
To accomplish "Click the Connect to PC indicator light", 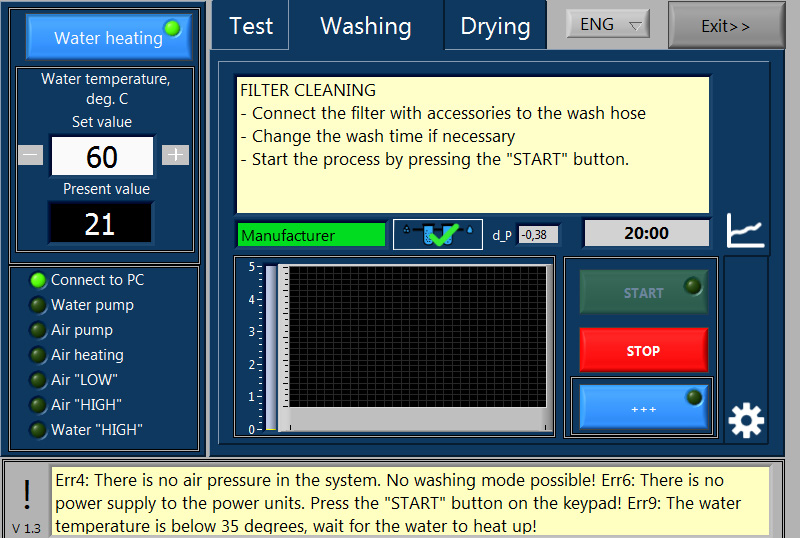I will [x=38, y=281].
